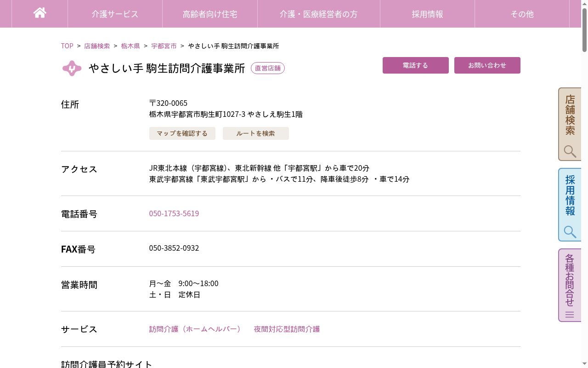Viewport: 588px width, 368px height.
Task: Click the 栃木県 breadcrumb link
Action: pos(130,46)
